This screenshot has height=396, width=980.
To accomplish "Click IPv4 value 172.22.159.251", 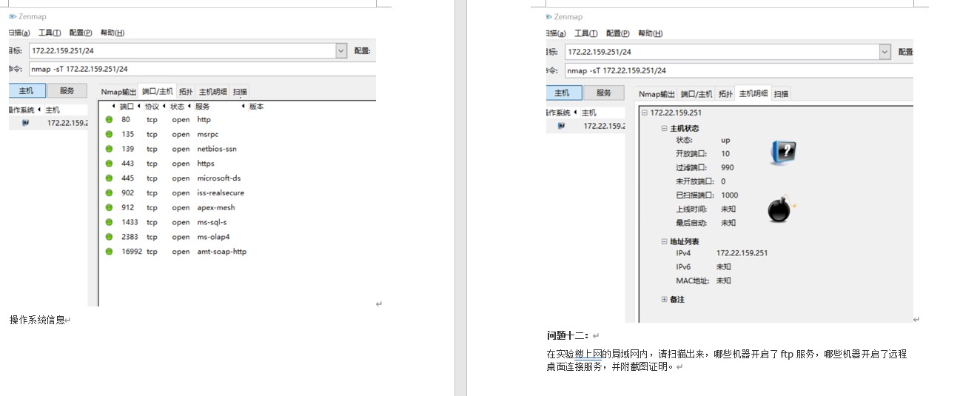I will tap(742, 253).
